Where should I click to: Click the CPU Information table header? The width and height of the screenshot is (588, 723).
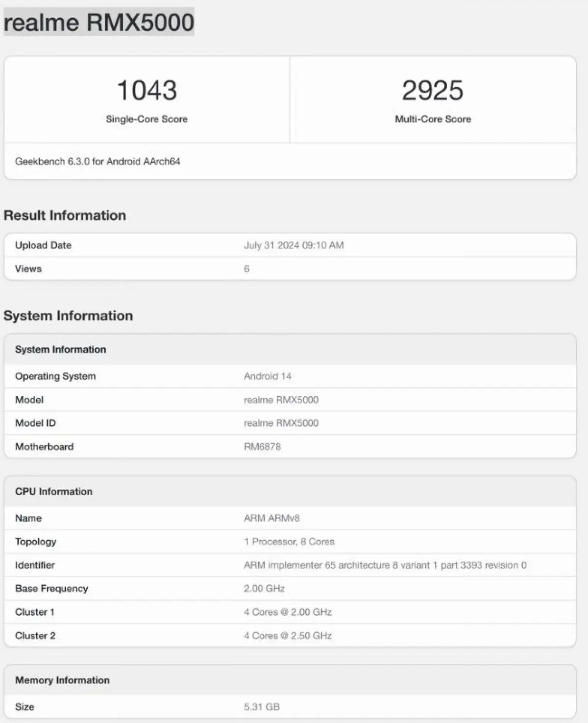(53, 491)
